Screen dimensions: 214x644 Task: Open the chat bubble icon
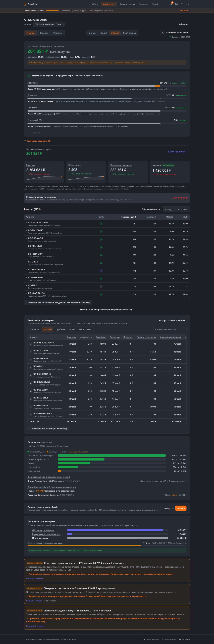coord(182,4)
